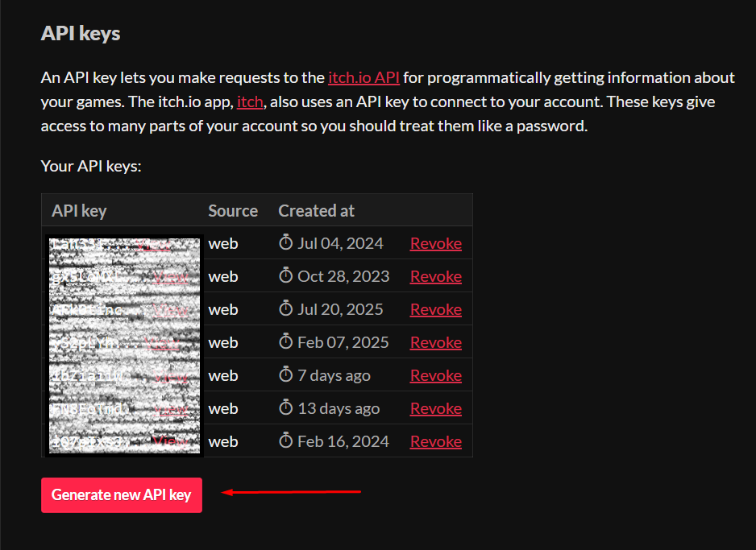This screenshot has width=756, height=550.
Task: Revoke the key created 13 days ago
Action: pos(435,408)
